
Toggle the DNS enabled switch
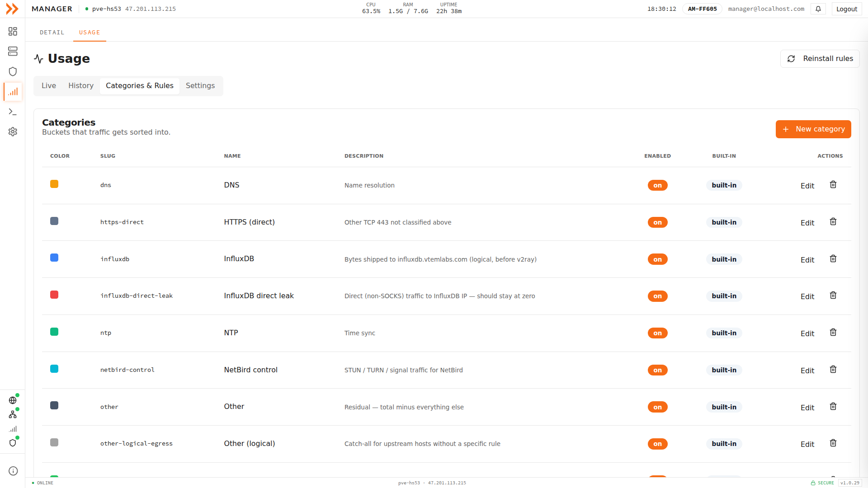pos(657,185)
